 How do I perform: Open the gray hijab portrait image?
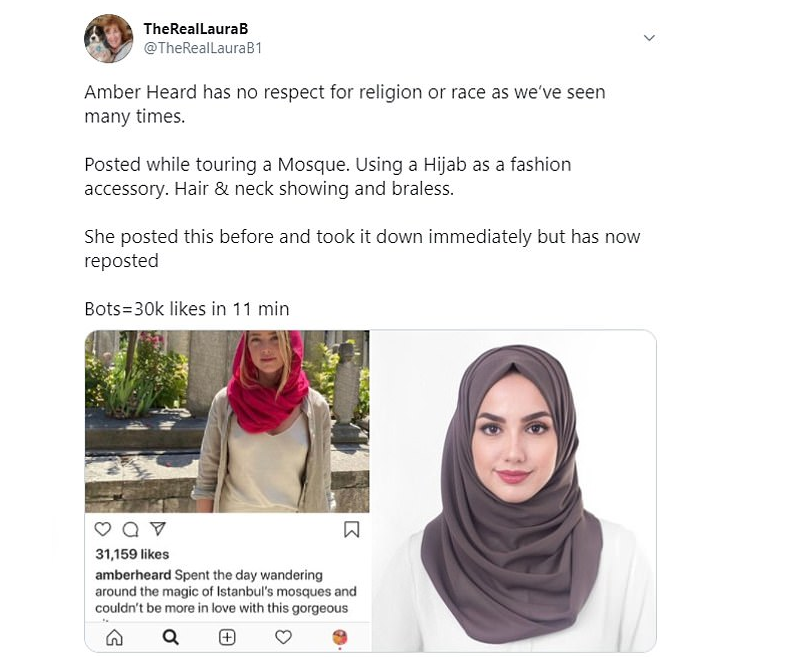[514, 491]
